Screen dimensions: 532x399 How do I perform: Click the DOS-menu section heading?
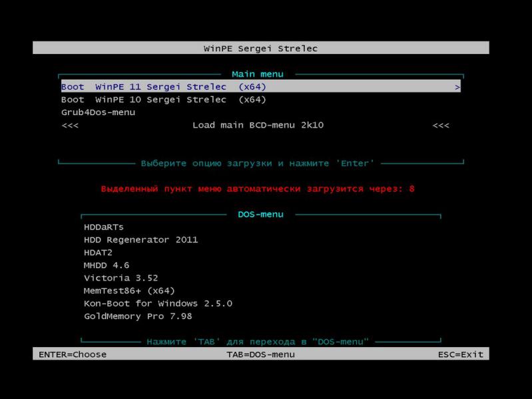(260, 215)
